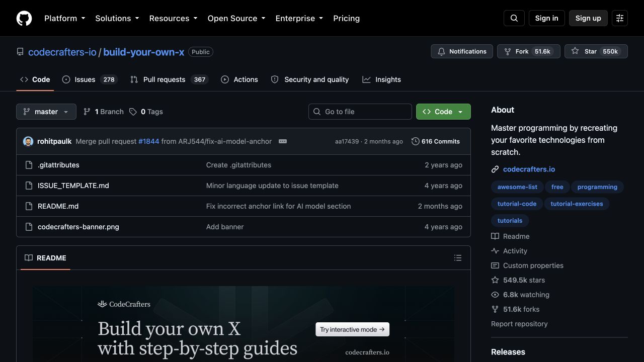
Task: Open the 6.8k watching link
Action: pyautogui.click(x=521, y=295)
